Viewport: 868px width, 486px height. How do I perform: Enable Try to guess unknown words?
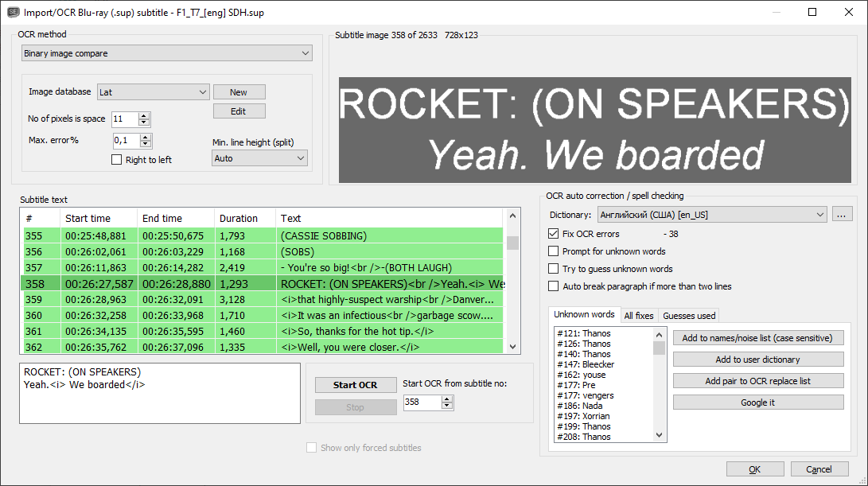553,269
